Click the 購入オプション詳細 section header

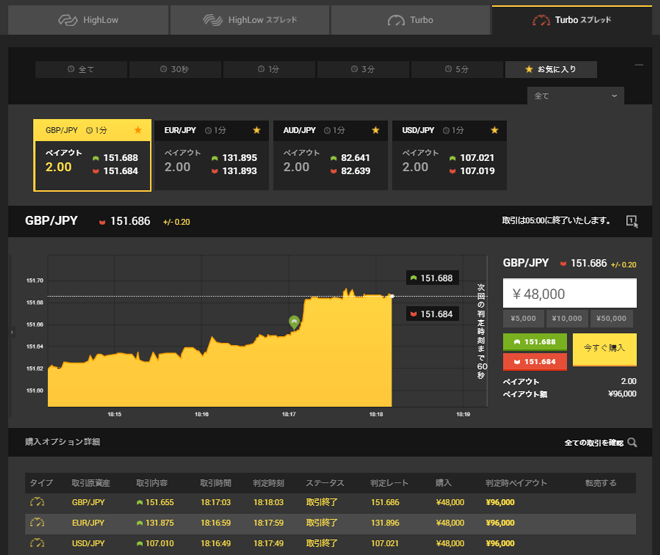(62, 442)
